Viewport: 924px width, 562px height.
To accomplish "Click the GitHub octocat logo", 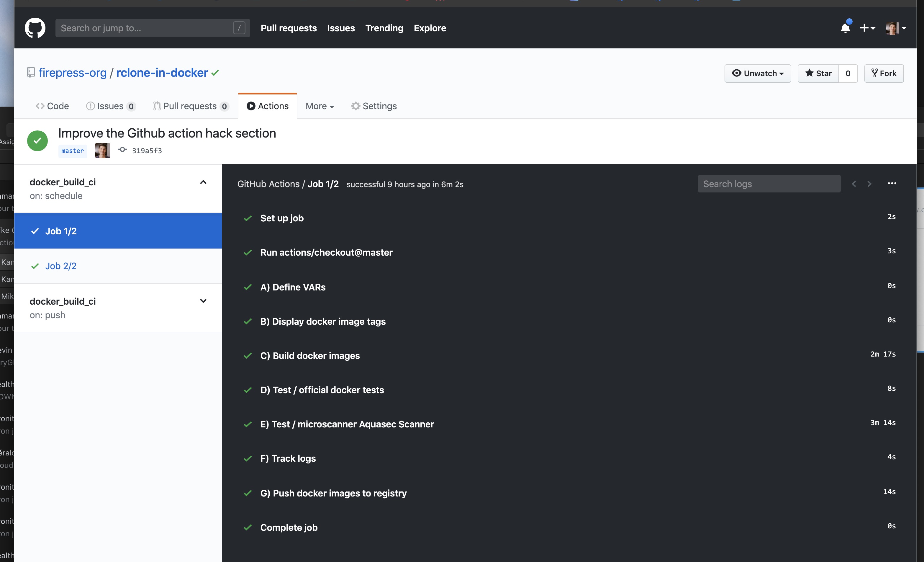I will 35,28.
